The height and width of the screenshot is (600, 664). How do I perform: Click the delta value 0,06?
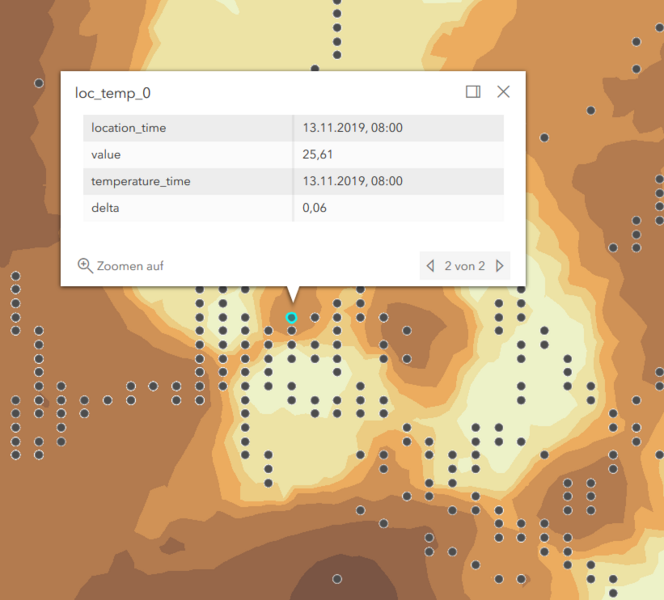pyautogui.click(x=314, y=208)
